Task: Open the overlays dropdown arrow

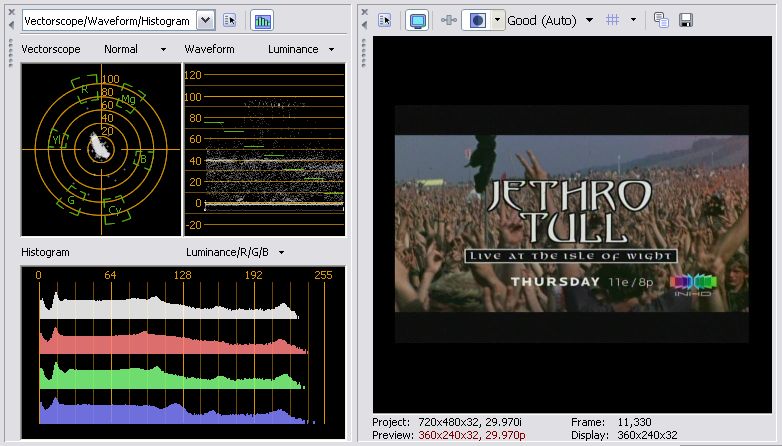Action: pyautogui.click(x=633, y=20)
